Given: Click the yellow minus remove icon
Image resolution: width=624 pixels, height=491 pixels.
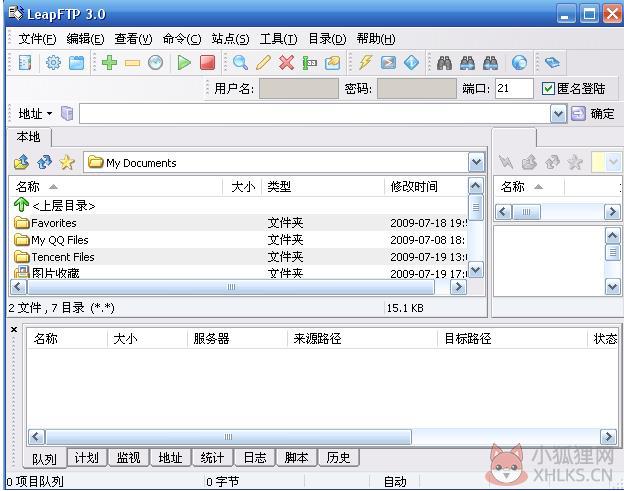Looking at the screenshot, I should point(132,63).
